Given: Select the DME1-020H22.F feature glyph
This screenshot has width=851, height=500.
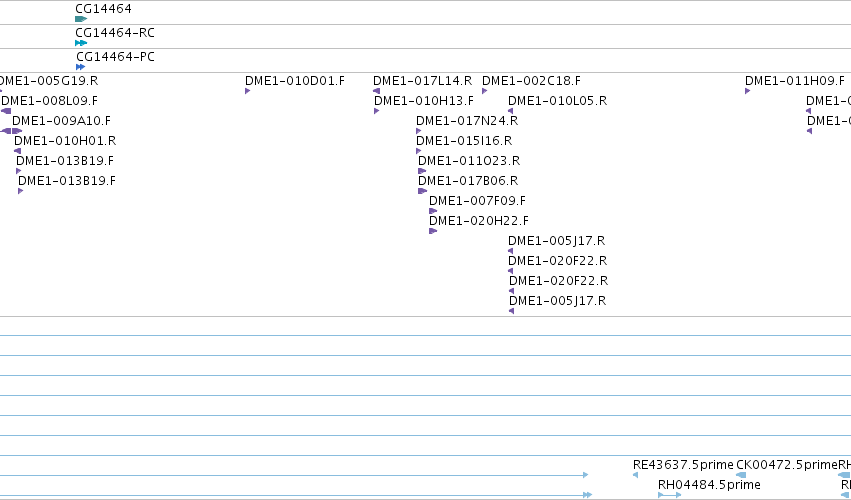Looking at the screenshot, I should pyautogui.click(x=433, y=231).
